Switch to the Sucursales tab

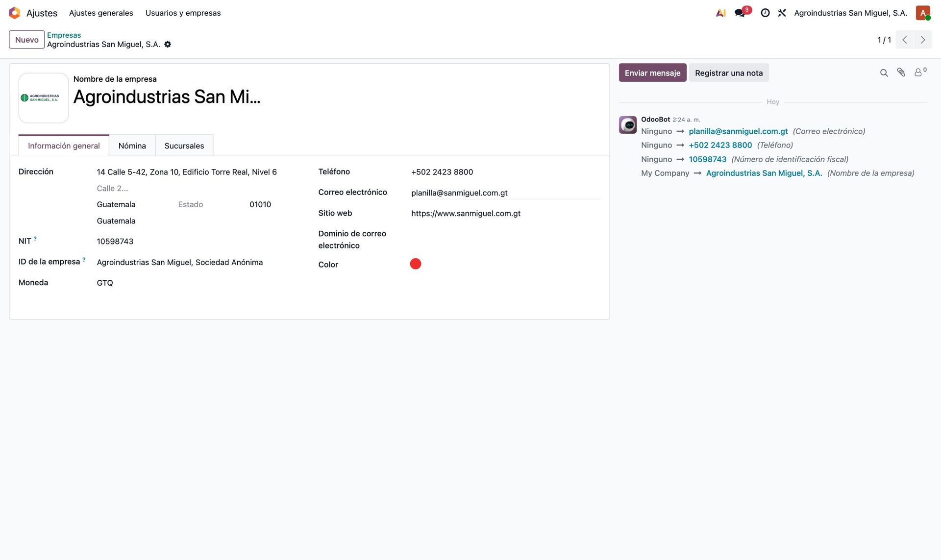184,146
